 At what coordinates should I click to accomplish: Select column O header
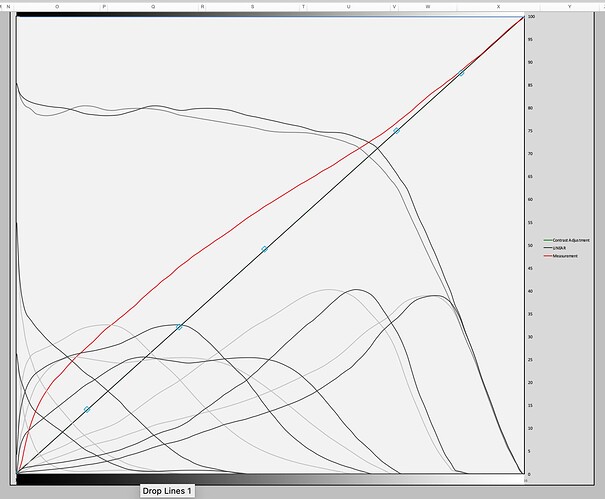pos(56,6)
